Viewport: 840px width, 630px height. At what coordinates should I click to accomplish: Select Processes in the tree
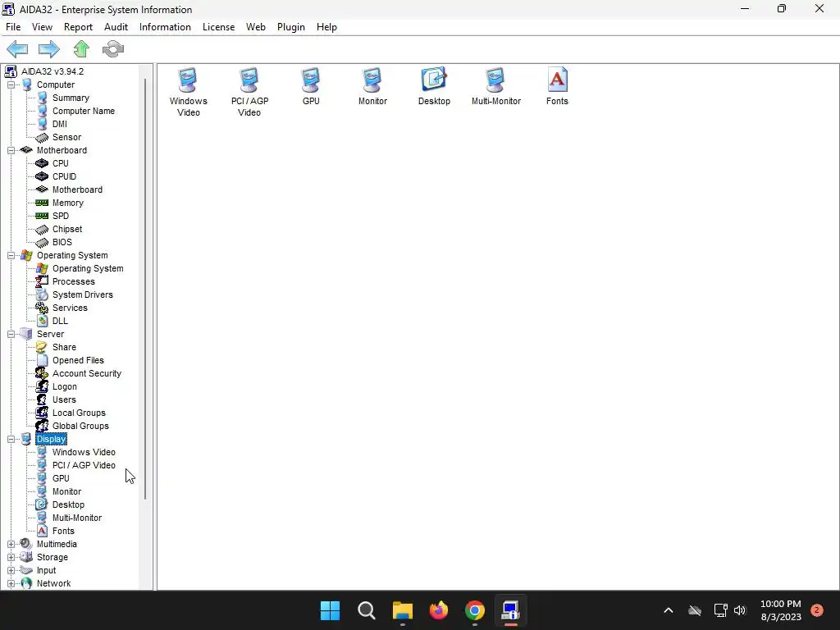click(x=73, y=282)
